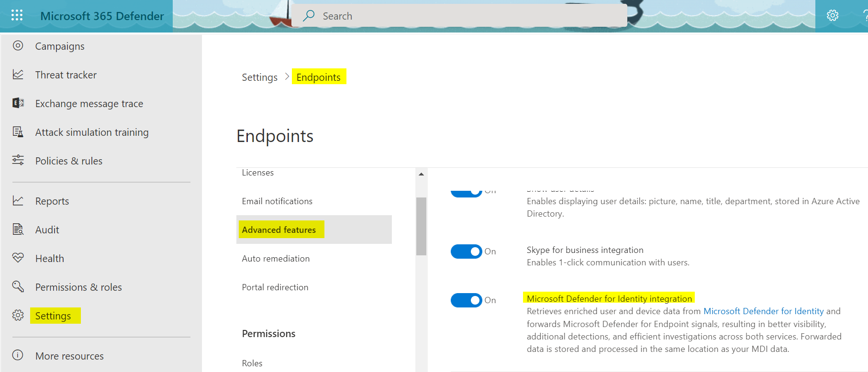The image size is (868, 372).
Task: Click the Audit document icon
Action: (18, 230)
